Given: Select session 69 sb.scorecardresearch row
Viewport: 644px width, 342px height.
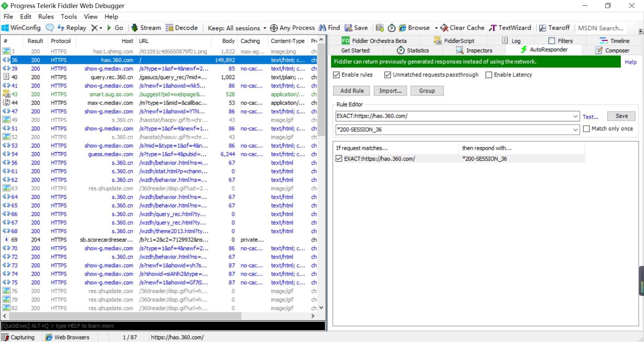Looking at the screenshot, I should click(159, 240).
